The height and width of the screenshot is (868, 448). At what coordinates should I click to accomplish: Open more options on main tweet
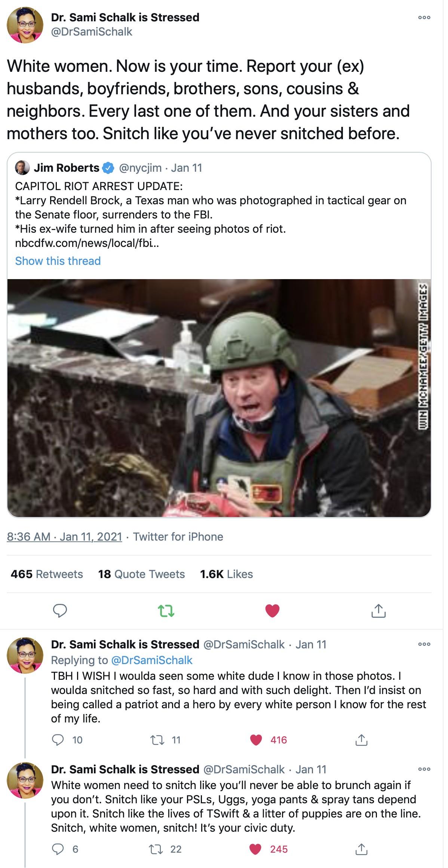click(x=424, y=18)
